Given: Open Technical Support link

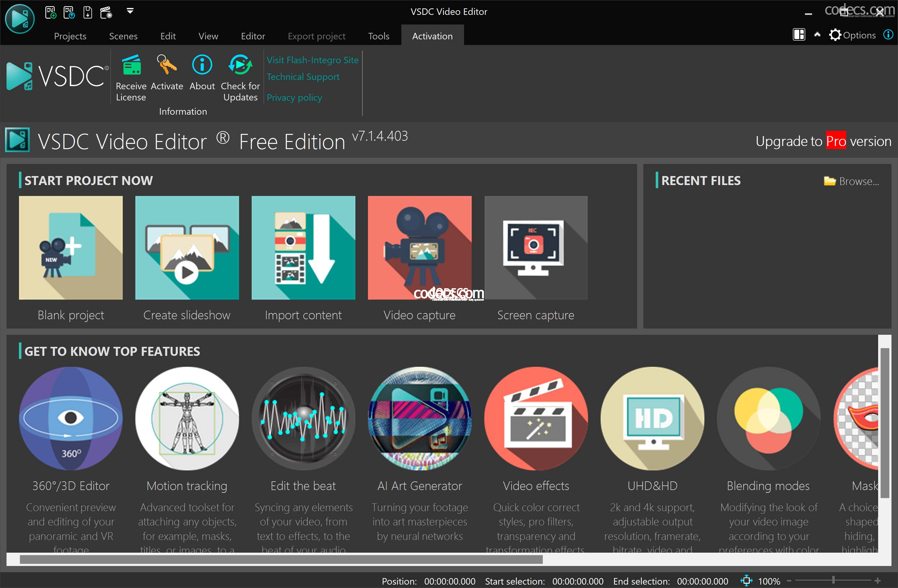Looking at the screenshot, I should point(303,77).
